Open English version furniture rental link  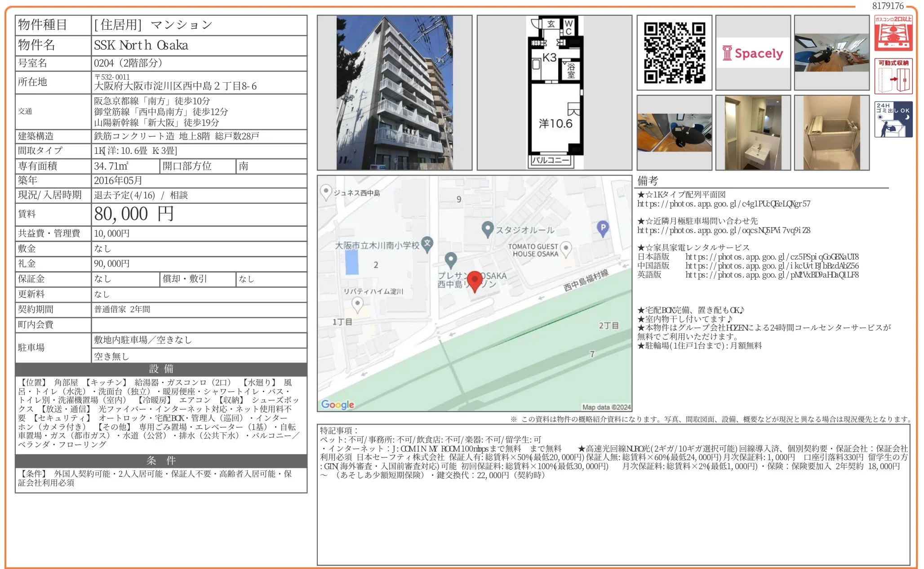[772, 275]
